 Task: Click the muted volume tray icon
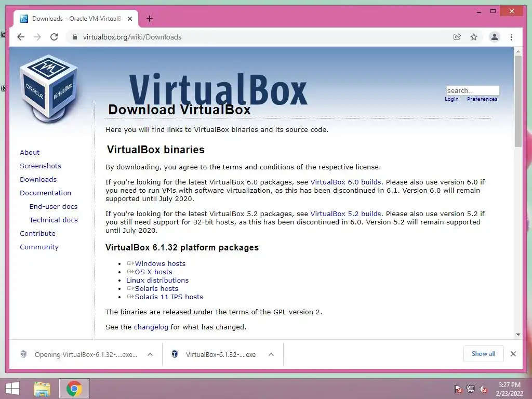click(483, 389)
